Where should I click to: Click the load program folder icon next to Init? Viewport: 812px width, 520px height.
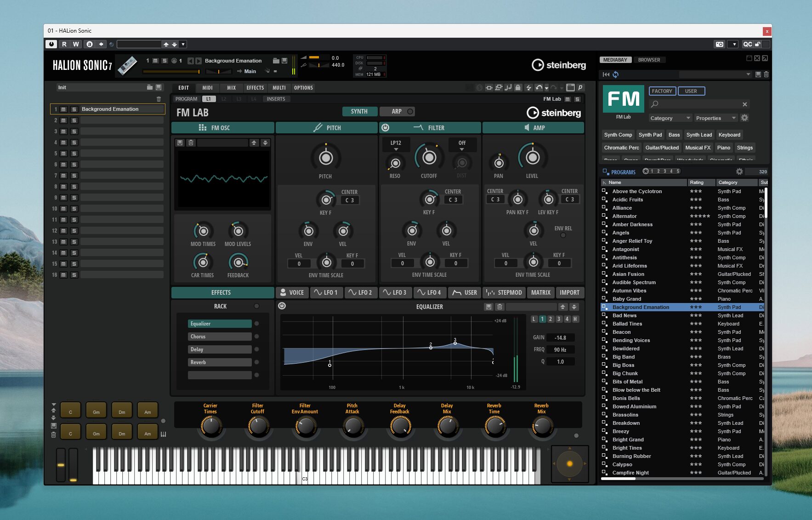[x=149, y=87]
